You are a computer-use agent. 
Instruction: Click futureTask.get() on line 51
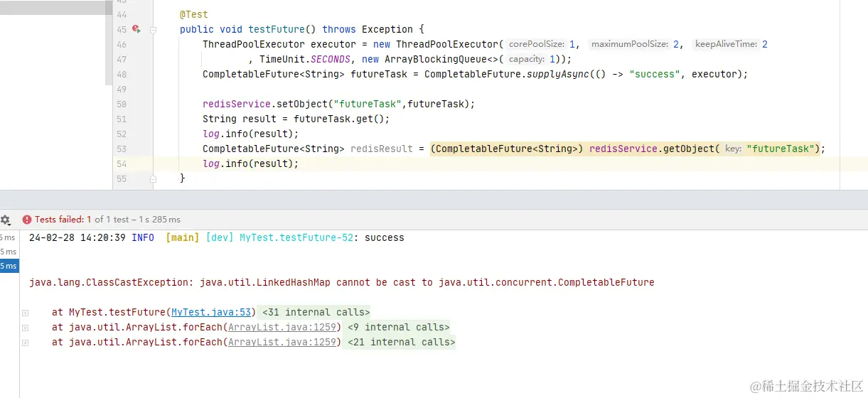click(339, 119)
